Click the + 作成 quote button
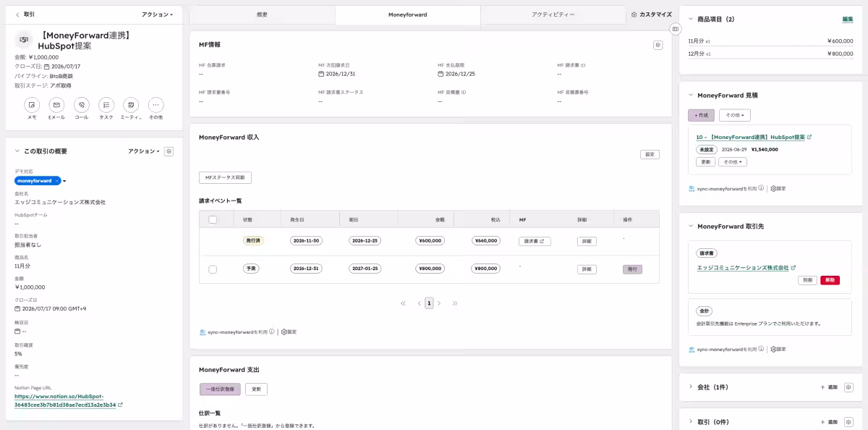Image resolution: width=868 pixels, height=430 pixels. [701, 115]
